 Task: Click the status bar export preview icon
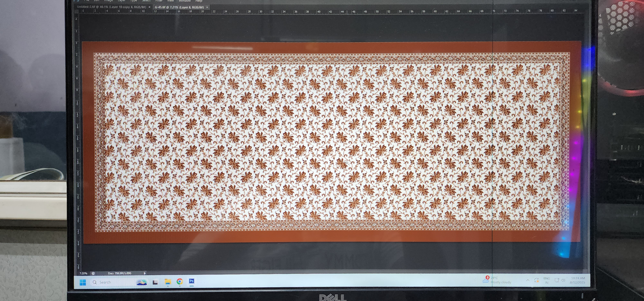(x=93, y=273)
